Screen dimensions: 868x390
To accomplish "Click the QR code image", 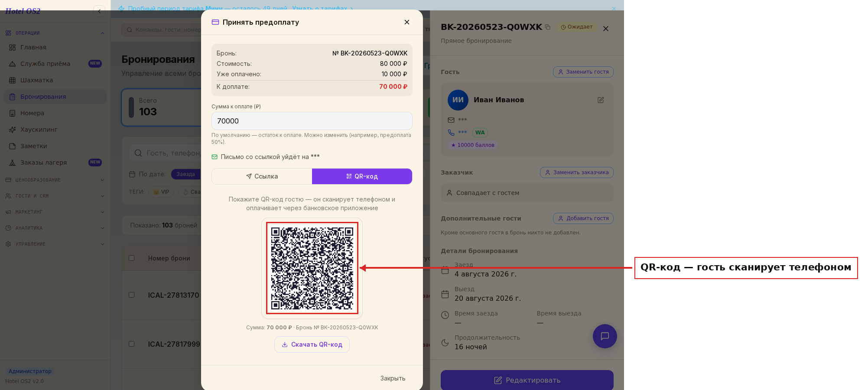I will click(x=312, y=268).
